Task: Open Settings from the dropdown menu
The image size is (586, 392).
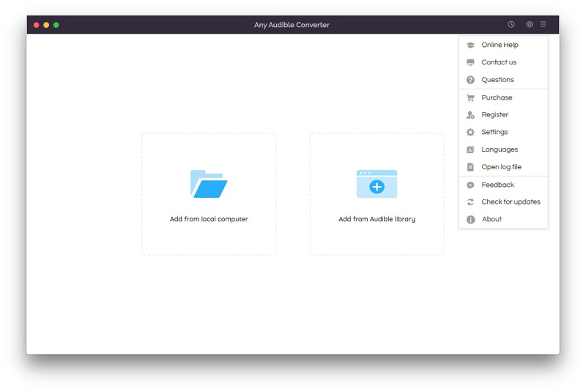Action: tap(503, 133)
